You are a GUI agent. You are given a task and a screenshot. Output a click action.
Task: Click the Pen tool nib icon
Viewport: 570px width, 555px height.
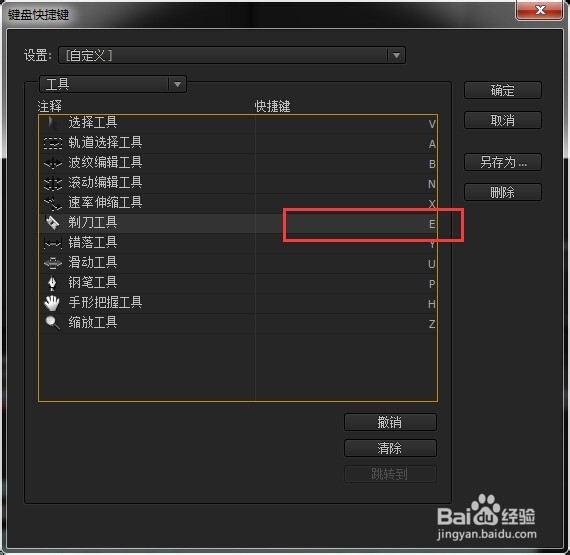click(52, 283)
